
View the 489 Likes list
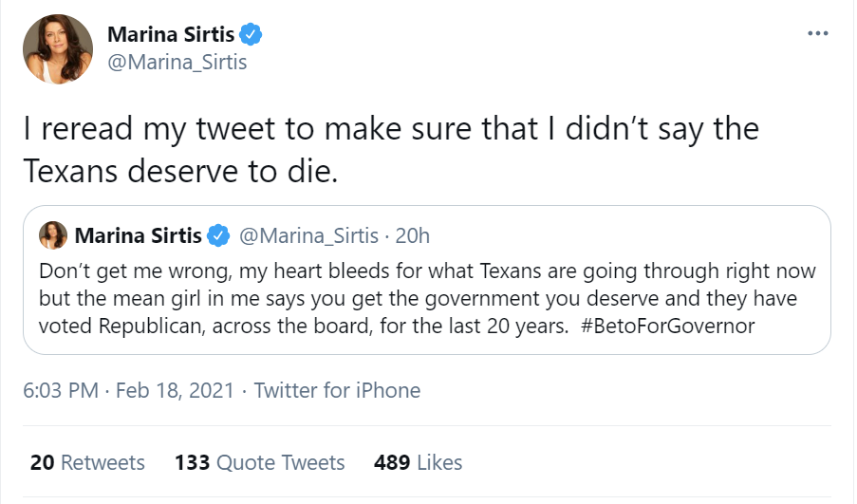point(418,463)
